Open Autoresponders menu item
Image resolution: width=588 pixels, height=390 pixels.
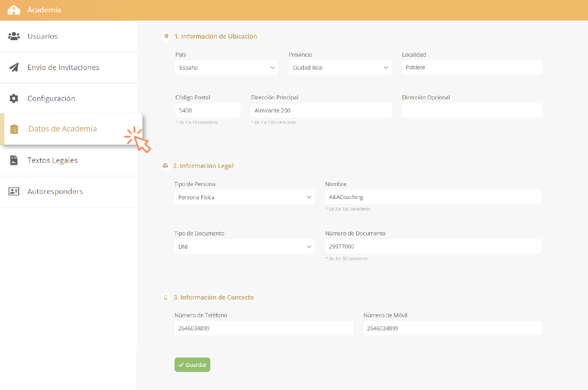click(x=68, y=191)
